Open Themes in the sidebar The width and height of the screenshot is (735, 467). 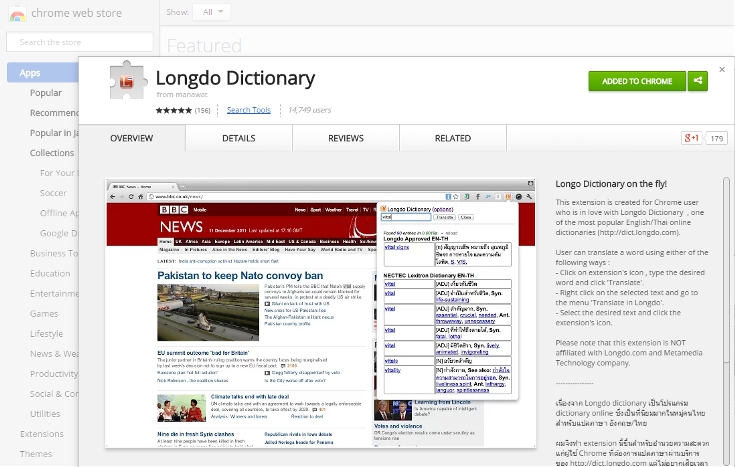[36, 454]
